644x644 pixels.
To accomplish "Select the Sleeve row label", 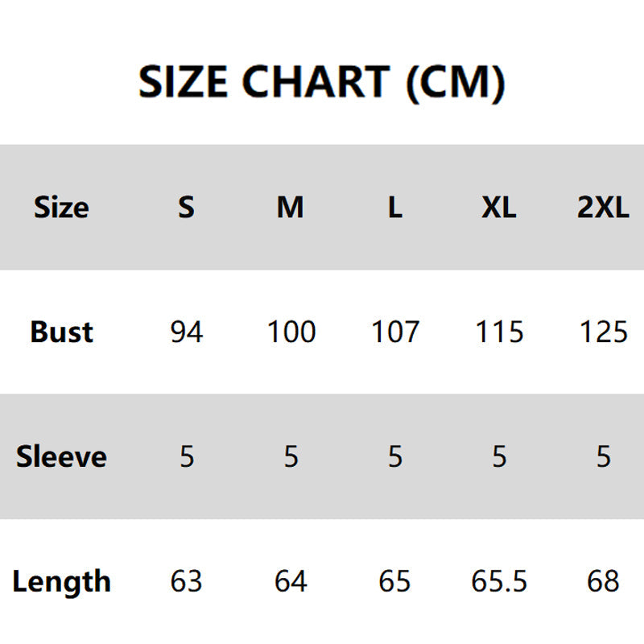I will coord(61,456).
